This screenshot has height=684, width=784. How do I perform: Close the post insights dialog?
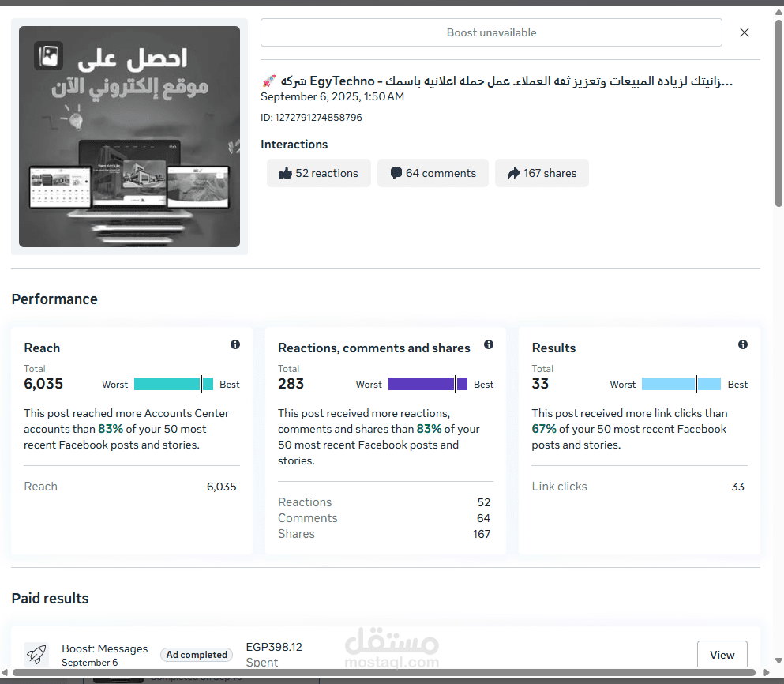click(x=744, y=32)
